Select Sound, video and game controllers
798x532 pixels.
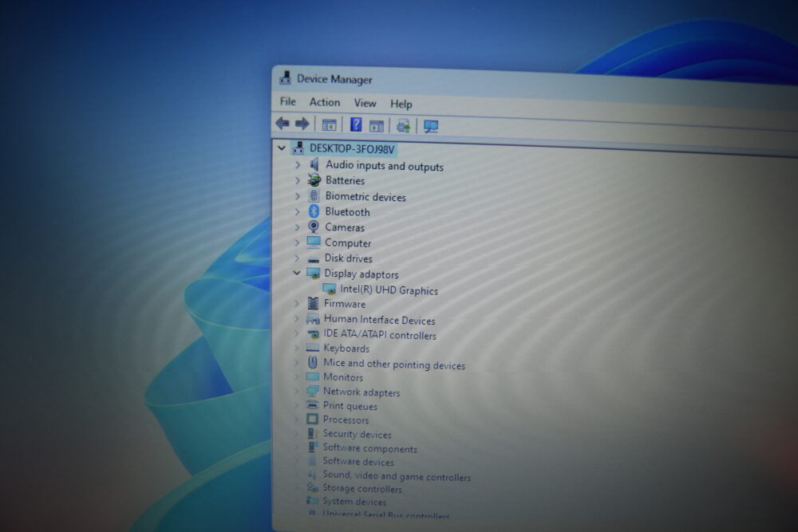point(397,476)
